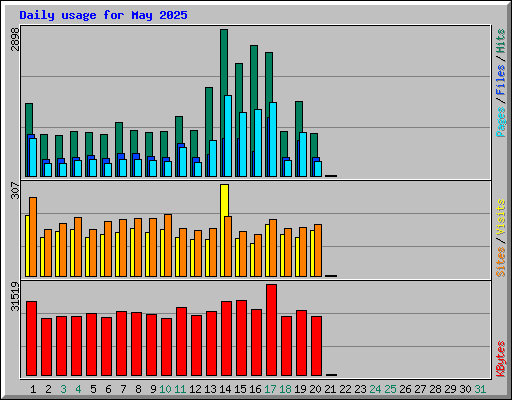Select day 2 on the date axis
Viewport: 512px width, 400px height.
pyautogui.click(x=48, y=389)
